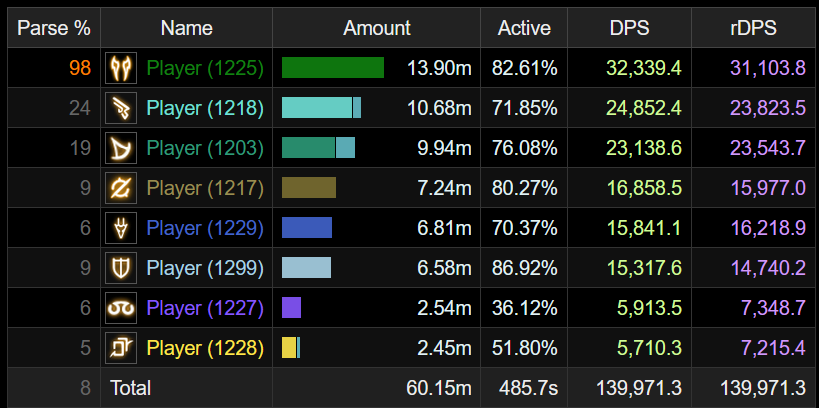Click the rDPS value 31,103.8
The image size is (819, 408).
(x=768, y=68)
